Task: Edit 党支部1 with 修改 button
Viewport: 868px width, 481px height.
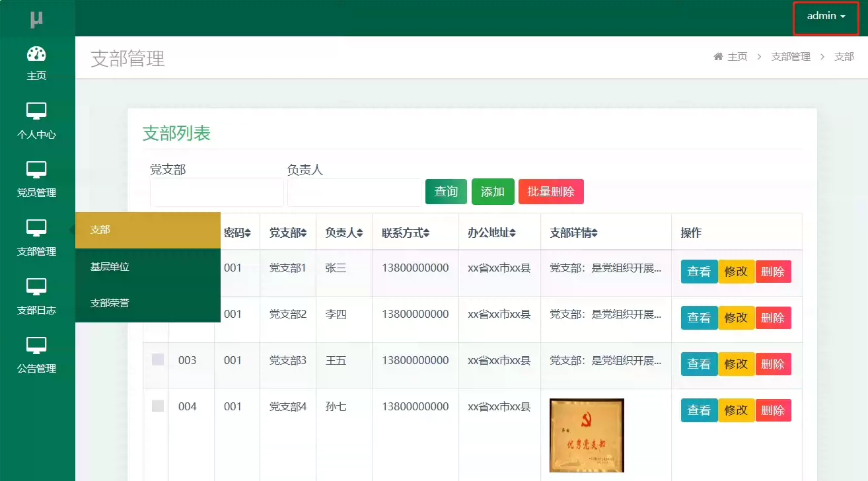Action: coord(736,272)
